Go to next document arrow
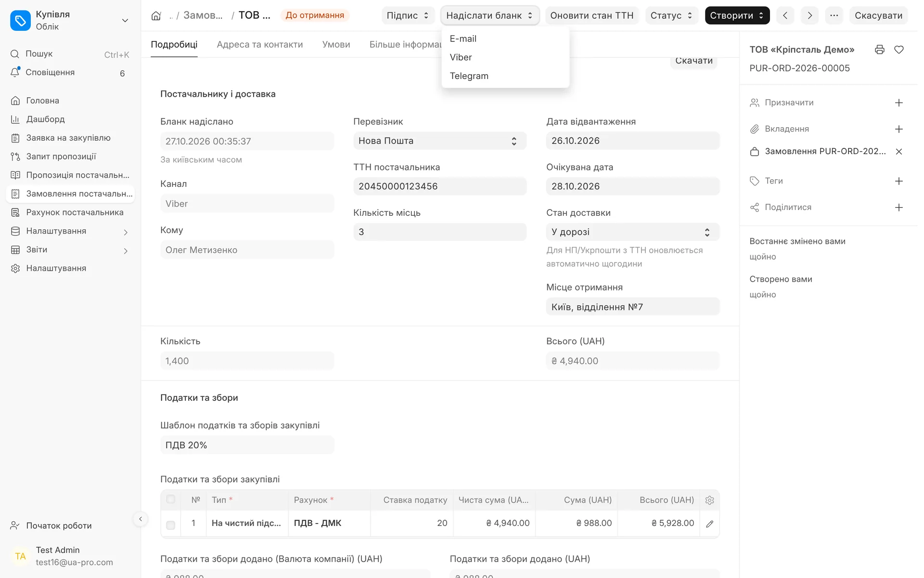924x578 pixels. pos(810,15)
